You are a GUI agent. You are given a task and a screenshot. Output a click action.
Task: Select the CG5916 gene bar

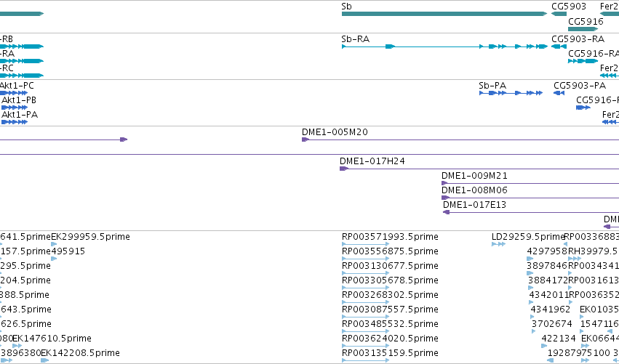tap(583, 29)
